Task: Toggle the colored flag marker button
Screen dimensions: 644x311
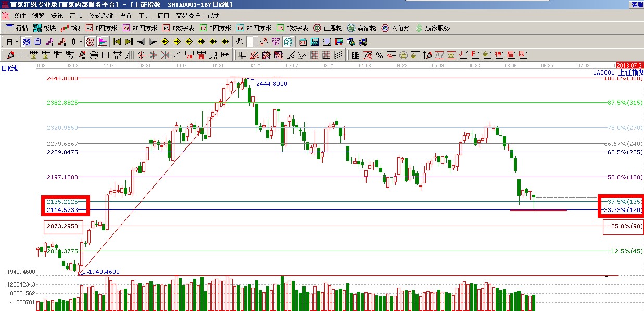Action: (x=102, y=42)
